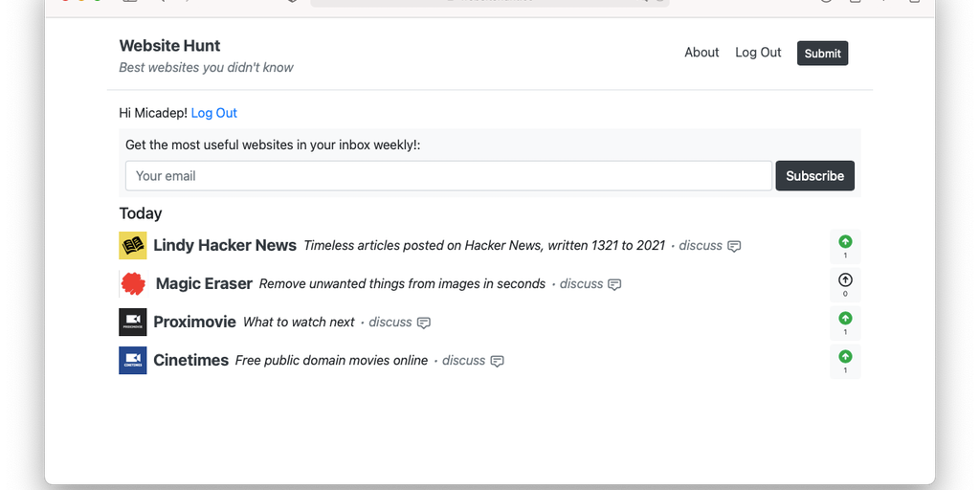Go to Website Hunt home title
The height and width of the screenshot is (490, 980).
169,45
